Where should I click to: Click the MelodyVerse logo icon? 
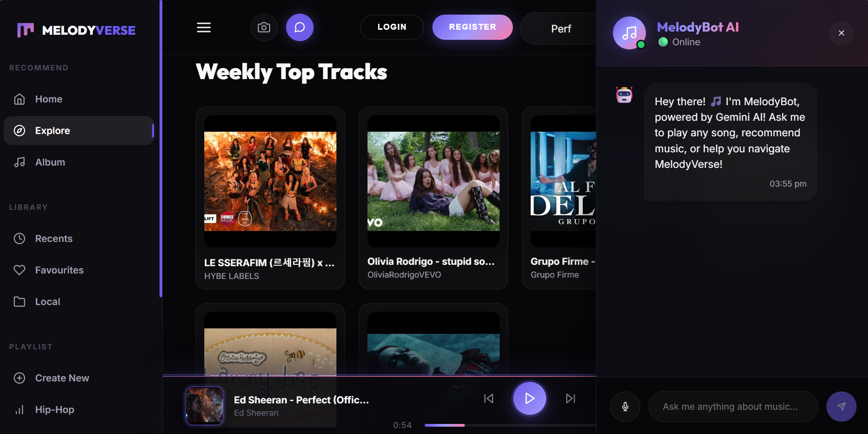click(x=26, y=30)
